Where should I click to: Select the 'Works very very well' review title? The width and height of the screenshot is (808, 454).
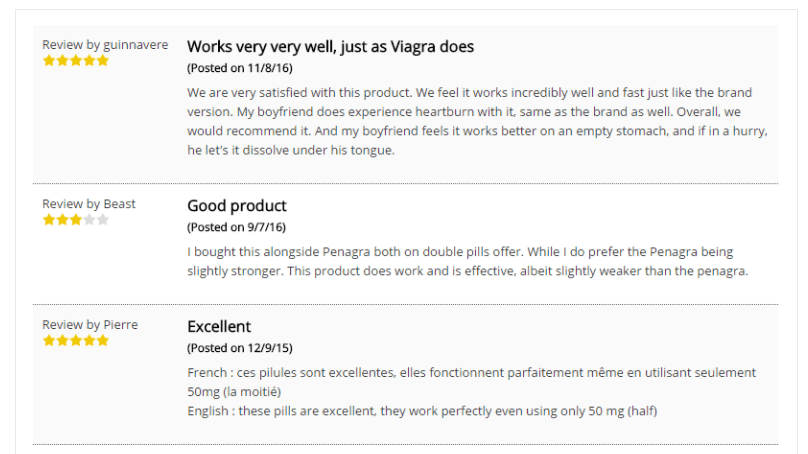(330, 47)
